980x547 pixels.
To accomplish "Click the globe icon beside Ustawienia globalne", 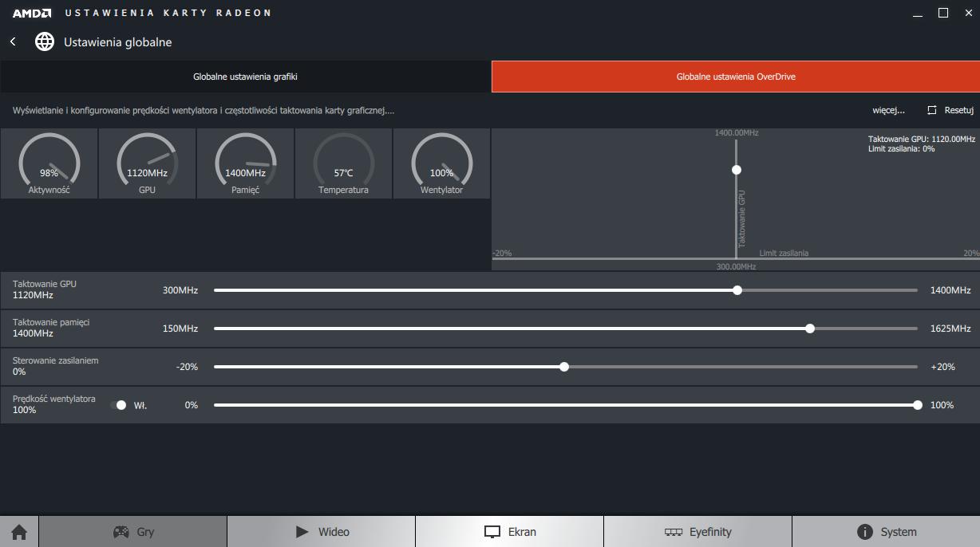I will pyautogui.click(x=45, y=41).
